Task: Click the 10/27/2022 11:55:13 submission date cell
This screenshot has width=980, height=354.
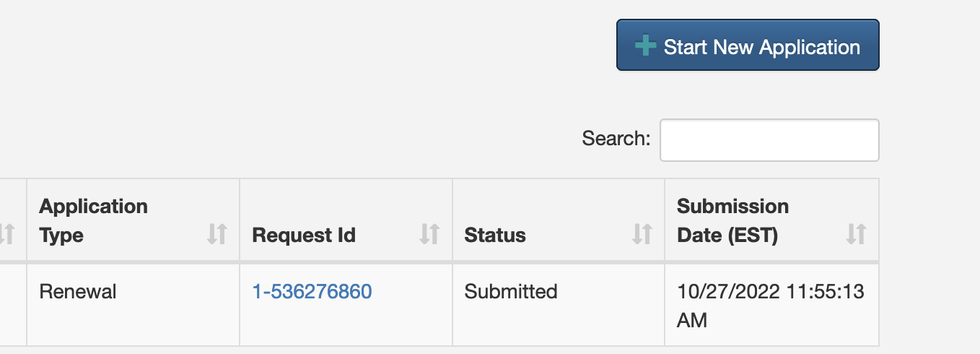Action: pos(771,304)
